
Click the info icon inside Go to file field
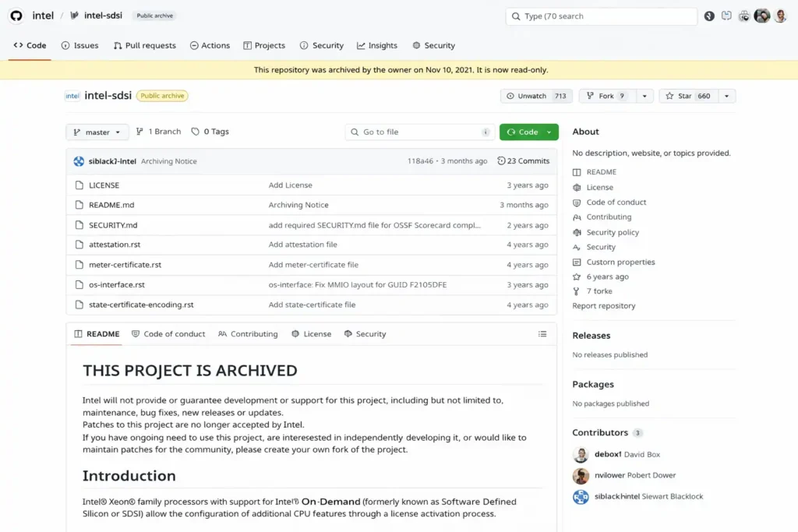(x=486, y=132)
